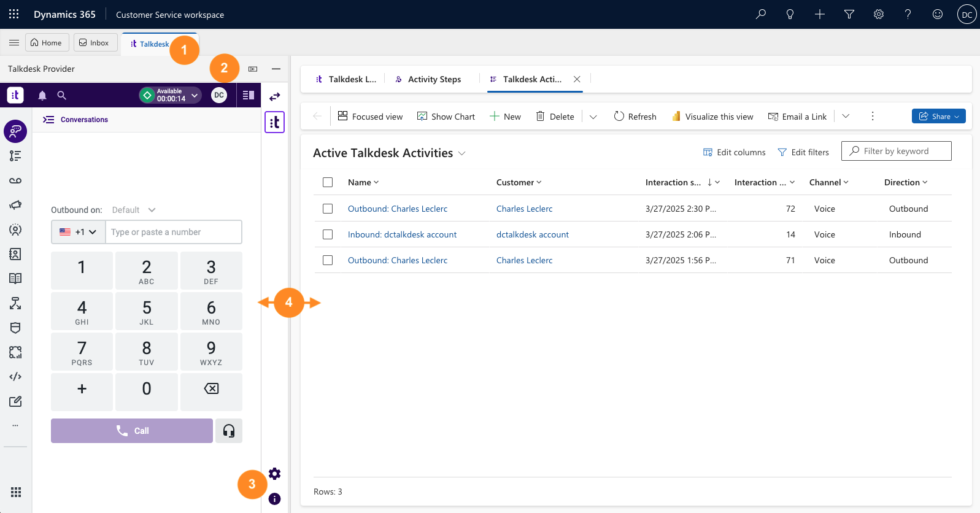The image size is (980, 513).
Task: Open the lightbulb assistant icon
Action: 790,14
